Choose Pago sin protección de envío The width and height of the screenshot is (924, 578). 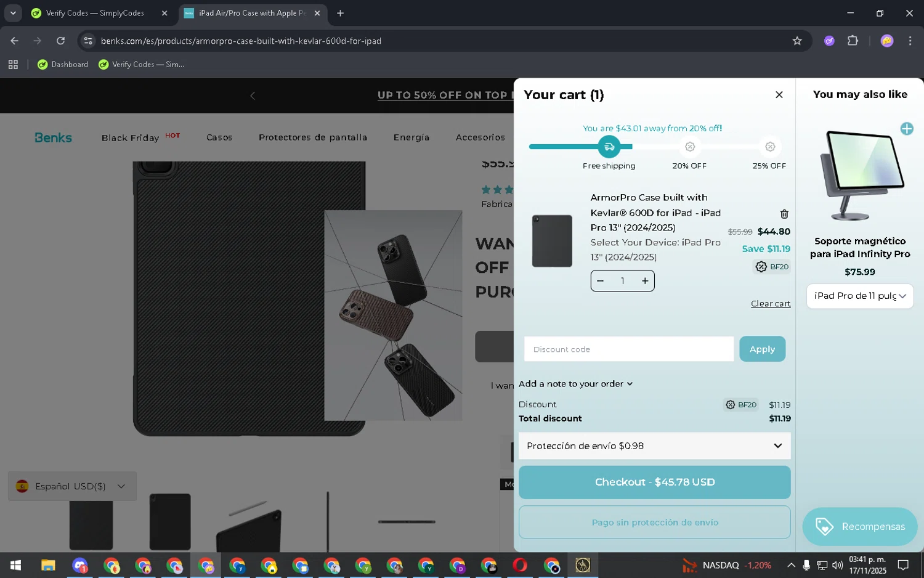click(654, 522)
